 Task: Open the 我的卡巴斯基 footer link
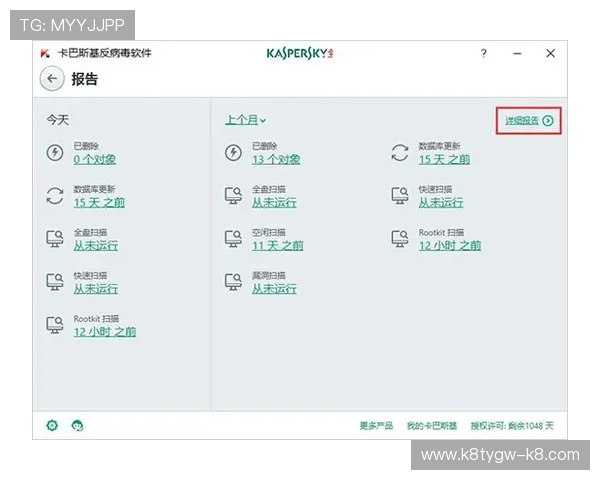click(x=432, y=426)
